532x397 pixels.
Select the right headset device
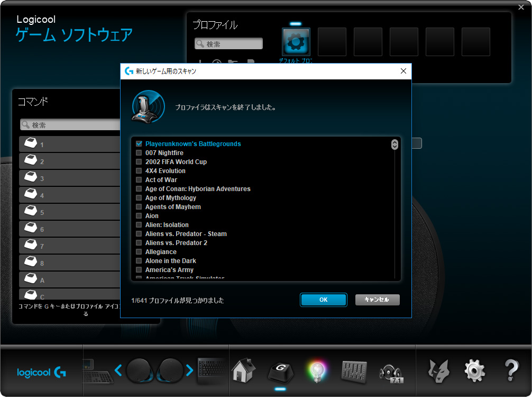click(170, 371)
